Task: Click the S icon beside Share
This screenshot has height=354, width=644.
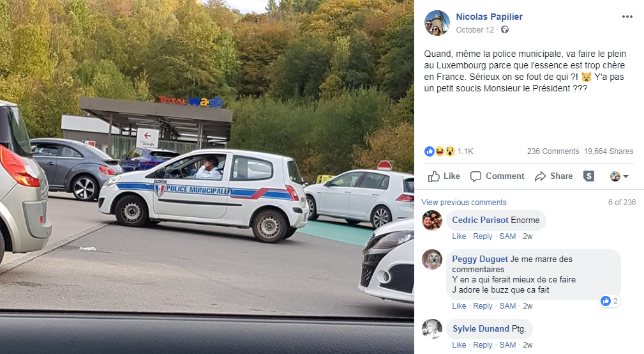Action: 588,176
